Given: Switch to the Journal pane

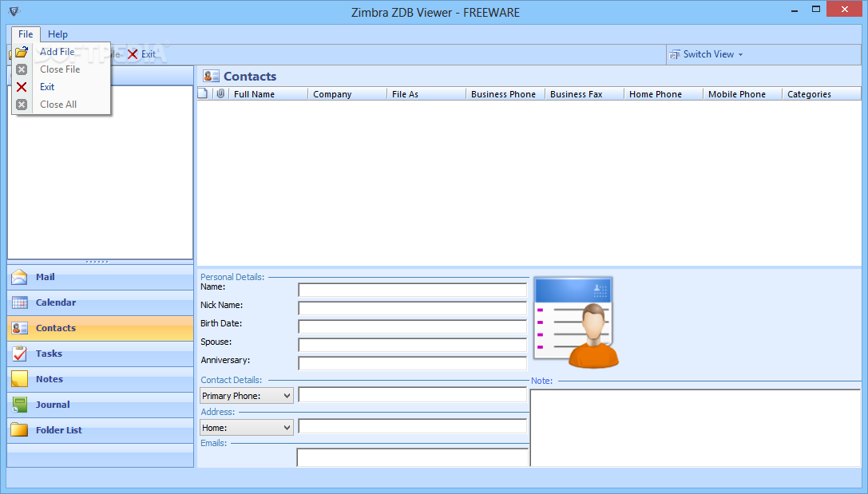Looking at the screenshot, I should pos(100,405).
